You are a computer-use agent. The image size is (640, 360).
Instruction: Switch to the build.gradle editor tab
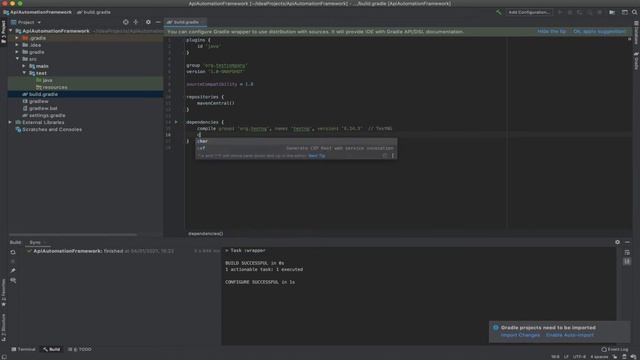coord(185,22)
